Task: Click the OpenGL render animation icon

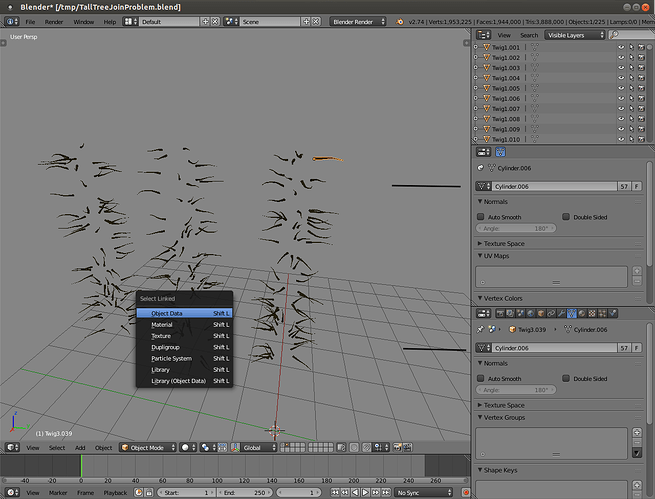Action: tap(407, 447)
